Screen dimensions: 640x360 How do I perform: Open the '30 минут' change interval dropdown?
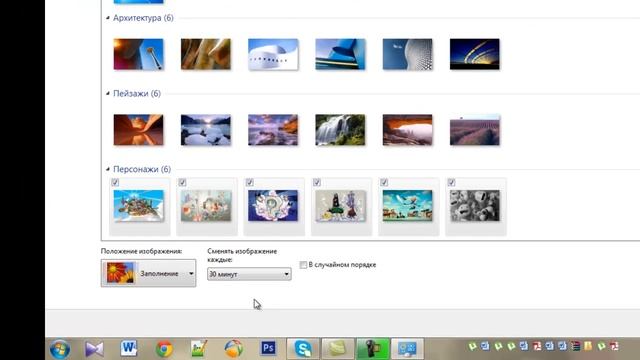pos(249,274)
